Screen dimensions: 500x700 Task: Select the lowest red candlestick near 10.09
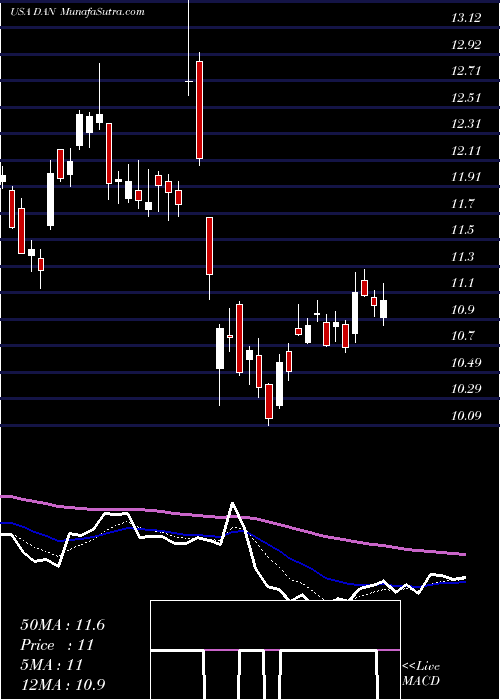coord(269,401)
